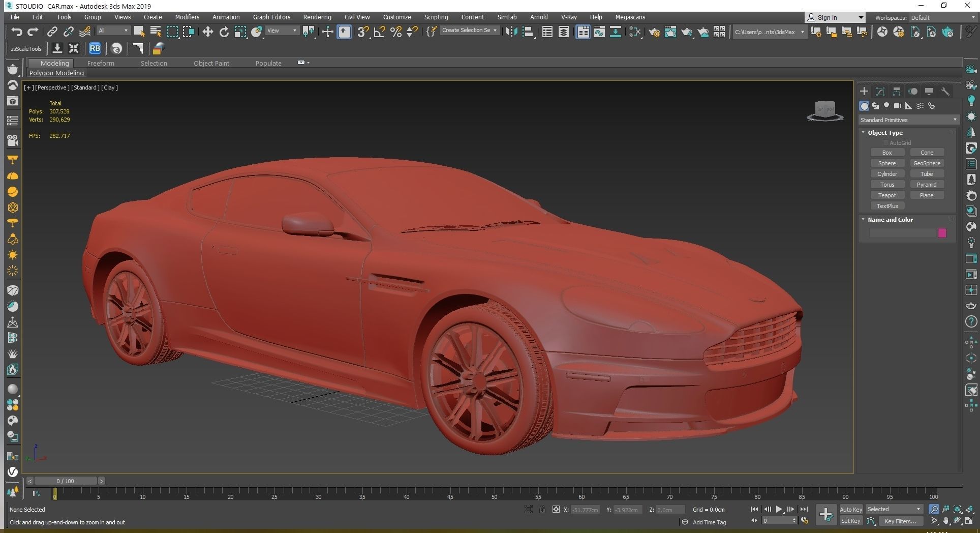This screenshot has width=980, height=533.
Task: Open the 'All' selection filter dropdown
Action: pos(113,31)
